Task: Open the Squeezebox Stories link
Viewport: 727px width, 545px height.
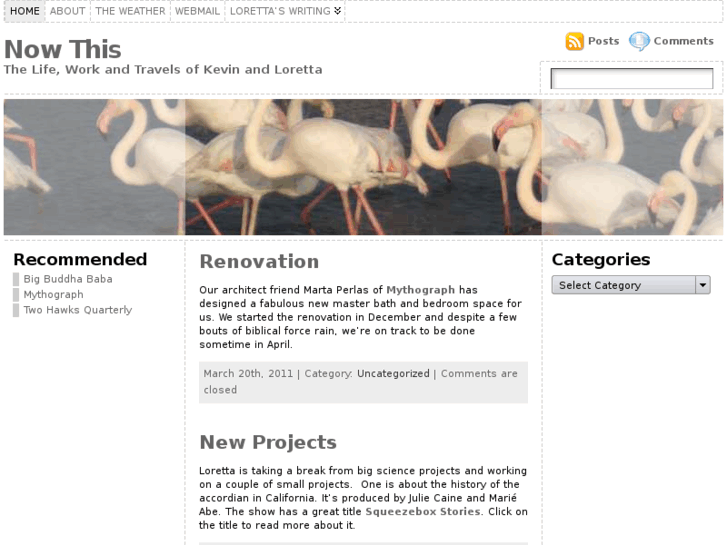Action: coord(423,512)
